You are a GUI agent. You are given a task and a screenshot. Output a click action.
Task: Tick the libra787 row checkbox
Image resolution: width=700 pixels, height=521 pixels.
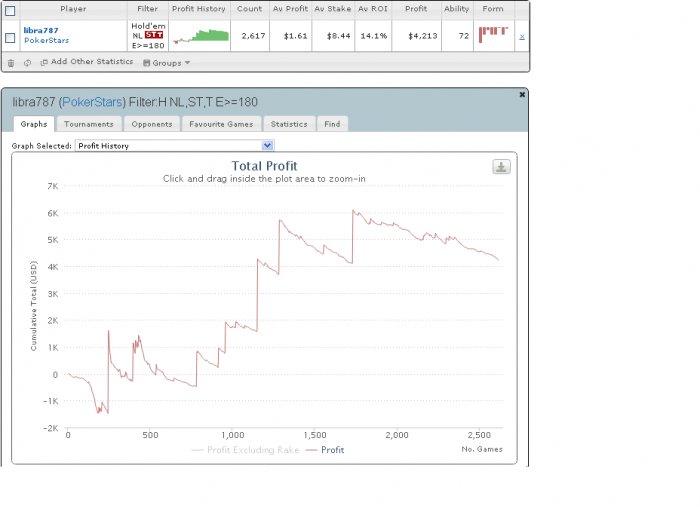click(10, 38)
